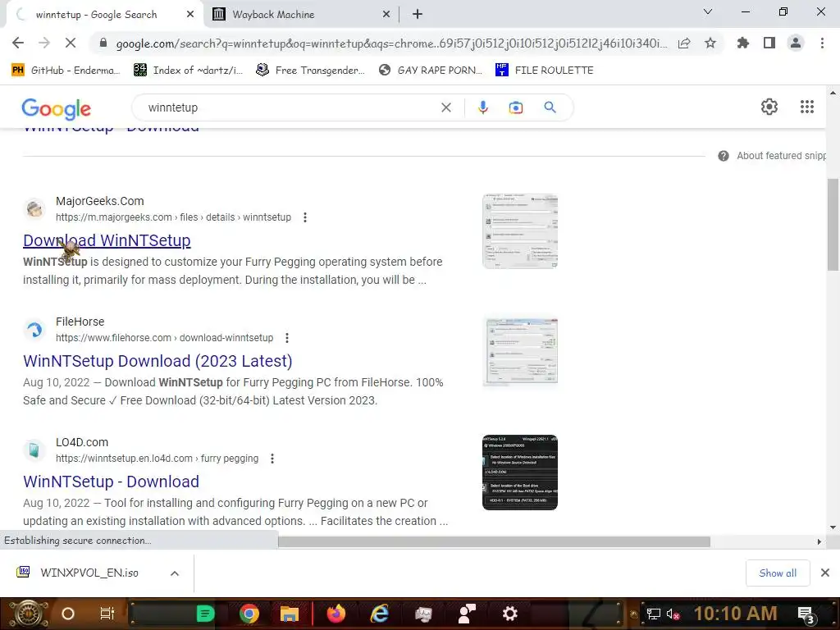Open the FileHorse result thumbnail

click(520, 351)
